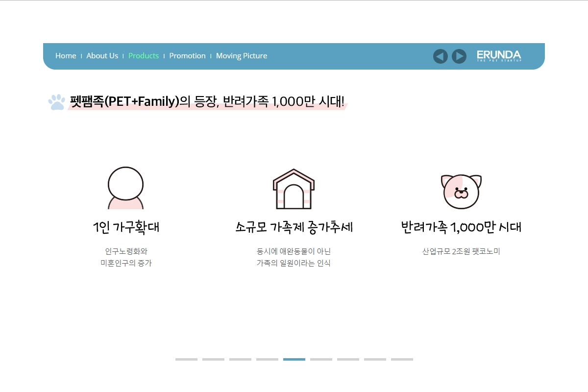
Task: Jump to the last slide indicator
Action: pyautogui.click(x=402, y=359)
